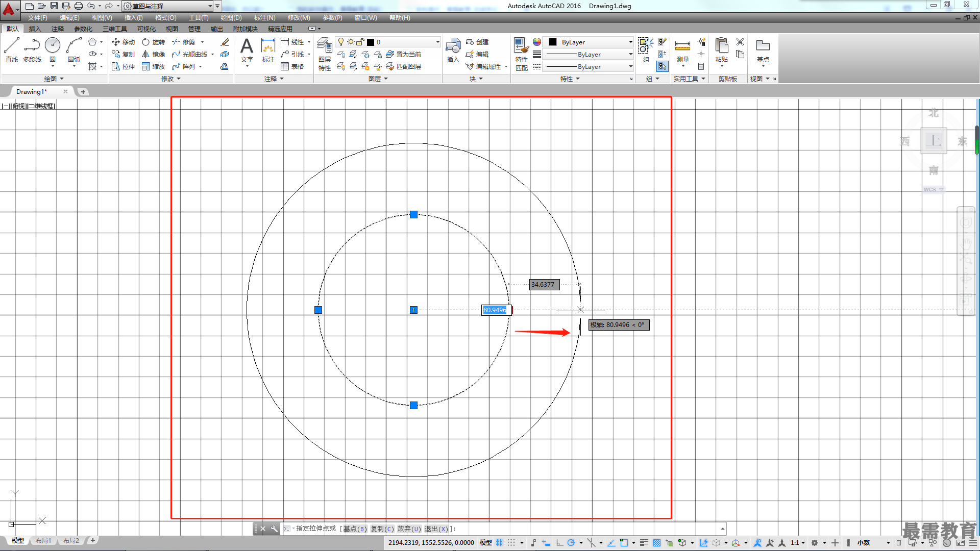Viewport: 980px width, 551px height.
Task: Click the Copy (复制) command
Action: 123,54
